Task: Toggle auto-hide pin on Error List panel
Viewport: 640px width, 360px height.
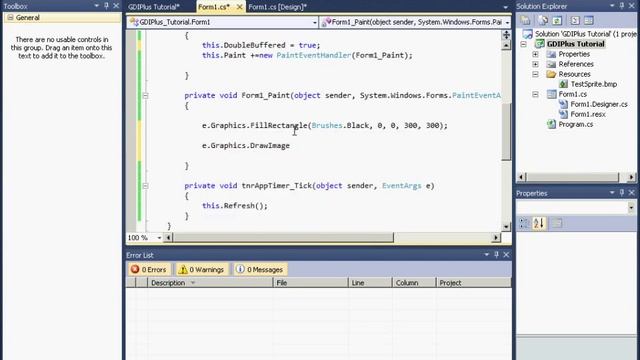Action: (496, 255)
